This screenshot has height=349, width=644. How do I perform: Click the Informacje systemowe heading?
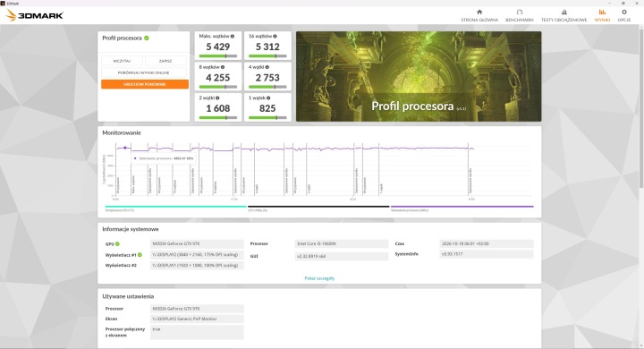(131, 229)
